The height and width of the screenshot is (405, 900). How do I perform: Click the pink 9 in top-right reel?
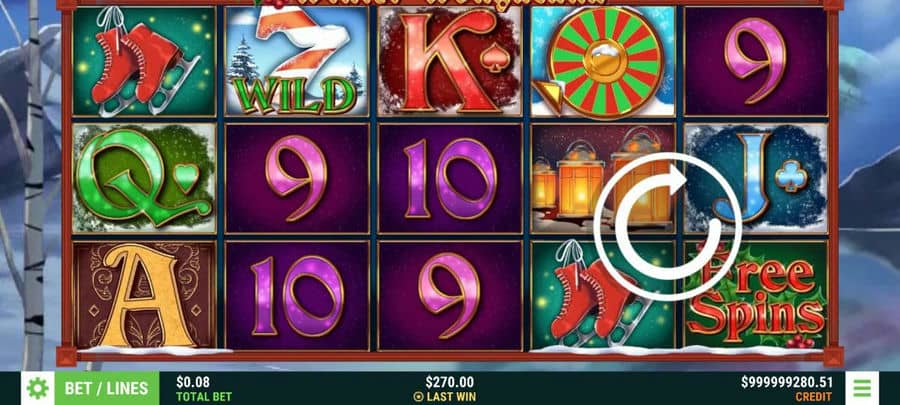(756, 61)
